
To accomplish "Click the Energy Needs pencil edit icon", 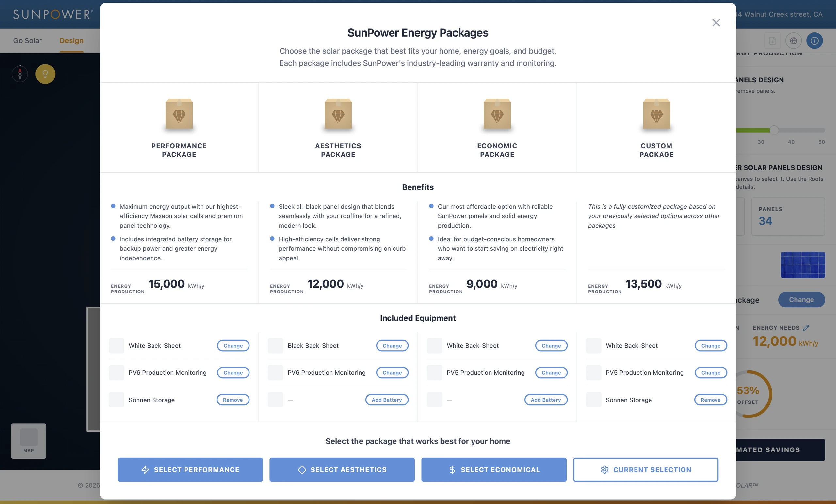I will tap(806, 328).
